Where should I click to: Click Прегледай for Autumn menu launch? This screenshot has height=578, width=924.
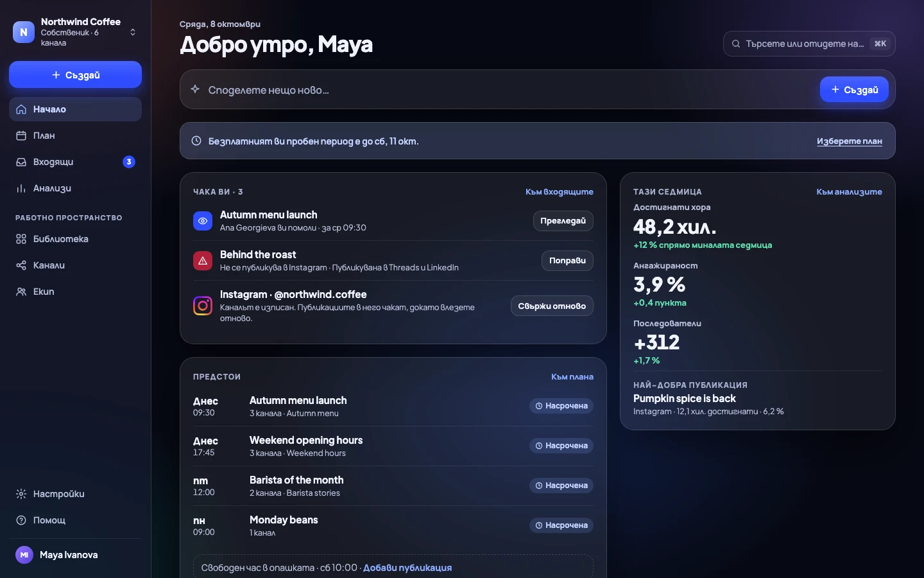point(563,221)
